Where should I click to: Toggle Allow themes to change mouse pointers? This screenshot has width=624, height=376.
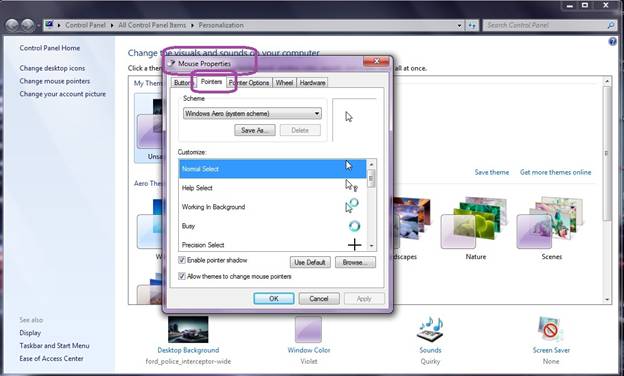coord(182,276)
